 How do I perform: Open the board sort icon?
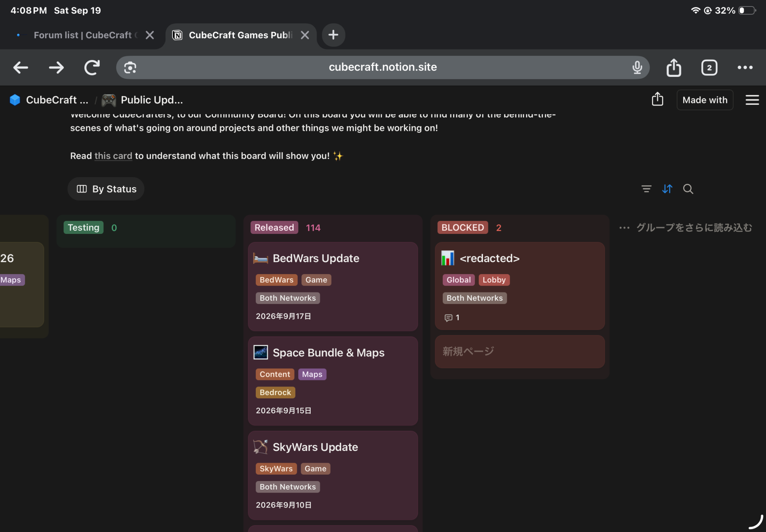667,189
